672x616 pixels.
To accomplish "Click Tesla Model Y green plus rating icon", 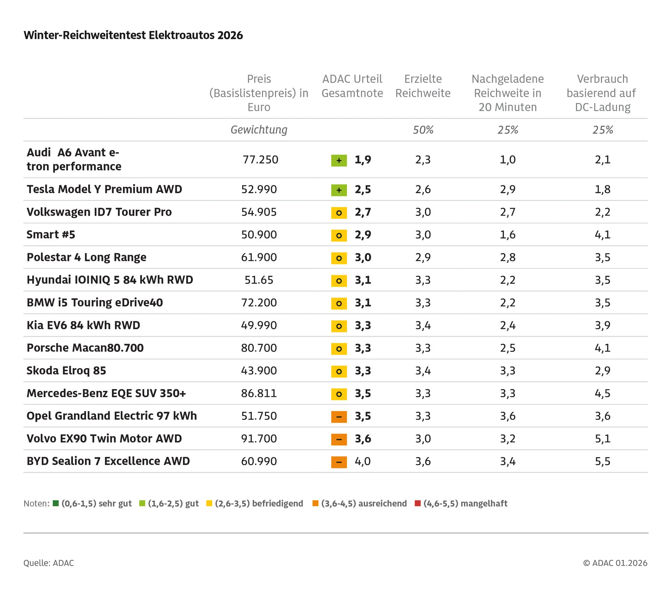I will [x=339, y=190].
